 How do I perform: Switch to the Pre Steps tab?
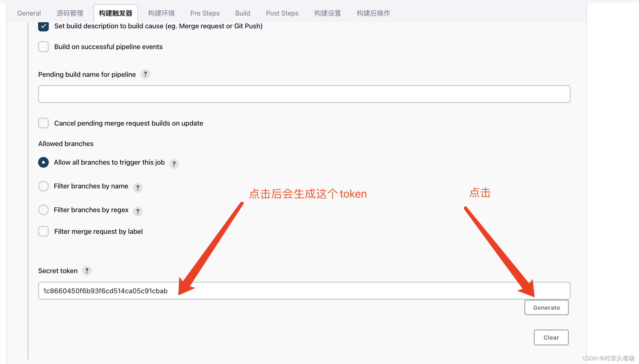pos(205,13)
